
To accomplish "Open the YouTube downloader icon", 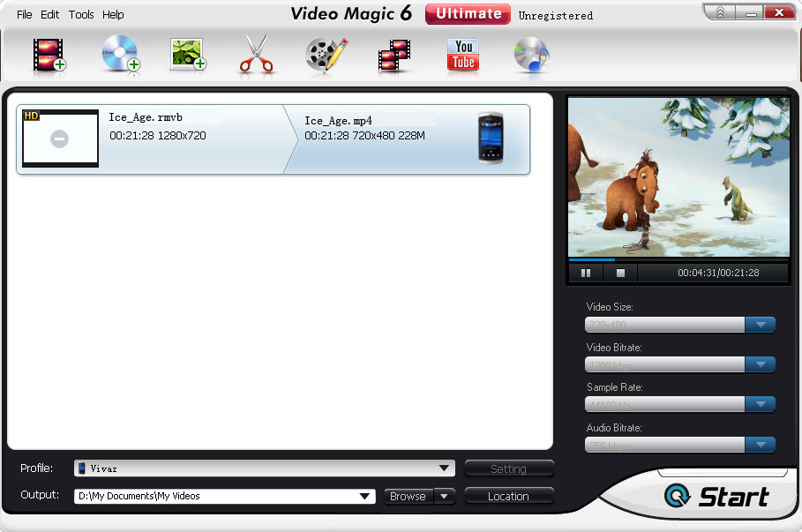I will click(x=463, y=54).
